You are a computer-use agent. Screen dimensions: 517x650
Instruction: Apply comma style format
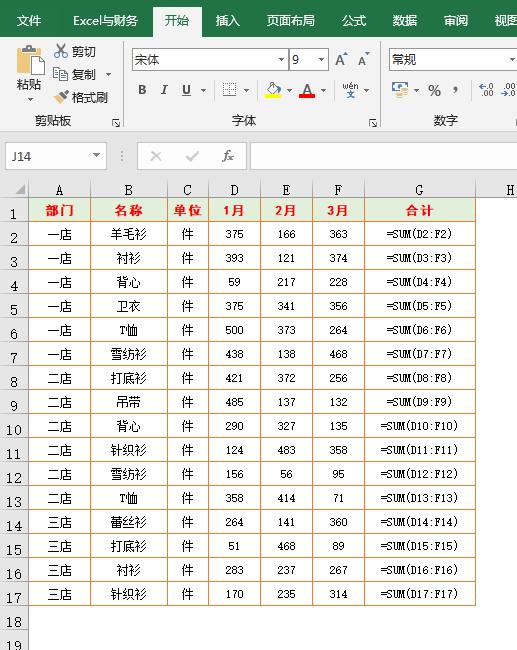tap(456, 90)
